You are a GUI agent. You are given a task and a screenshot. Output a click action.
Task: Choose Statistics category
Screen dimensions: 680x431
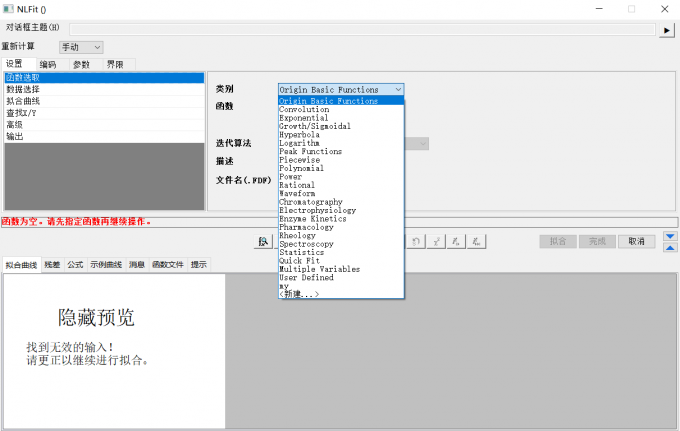click(x=341, y=252)
